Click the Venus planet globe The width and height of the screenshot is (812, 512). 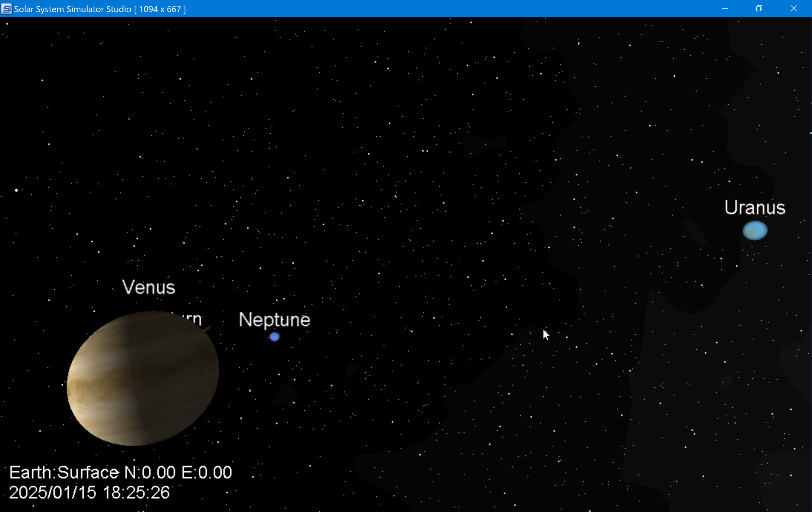coord(143,378)
